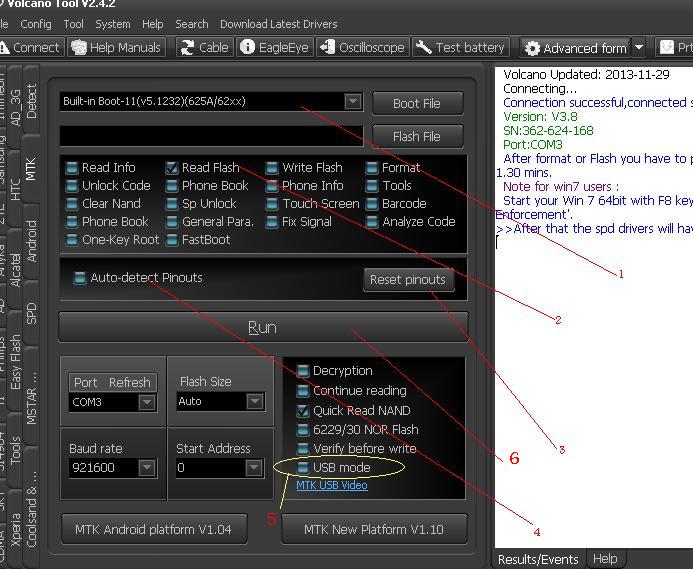Expand the COM3 port dropdown
The height and width of the screenshot is (569, 693).
click(x=147, y=402)
